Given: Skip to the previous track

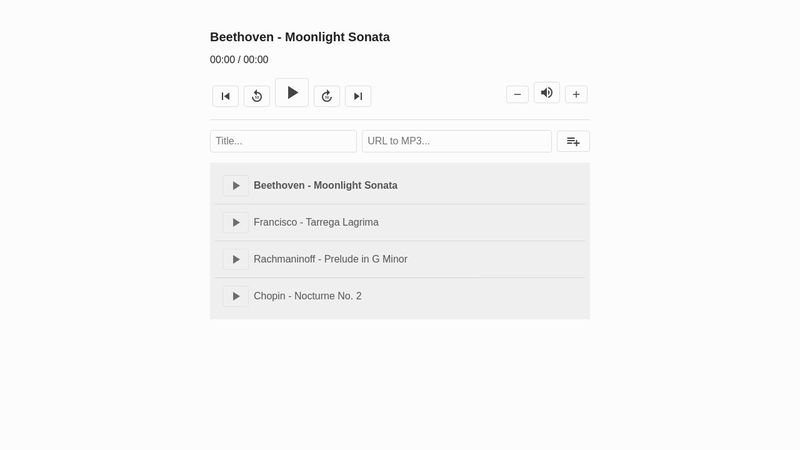Looking at the screenshot, I should pos(226,96).
